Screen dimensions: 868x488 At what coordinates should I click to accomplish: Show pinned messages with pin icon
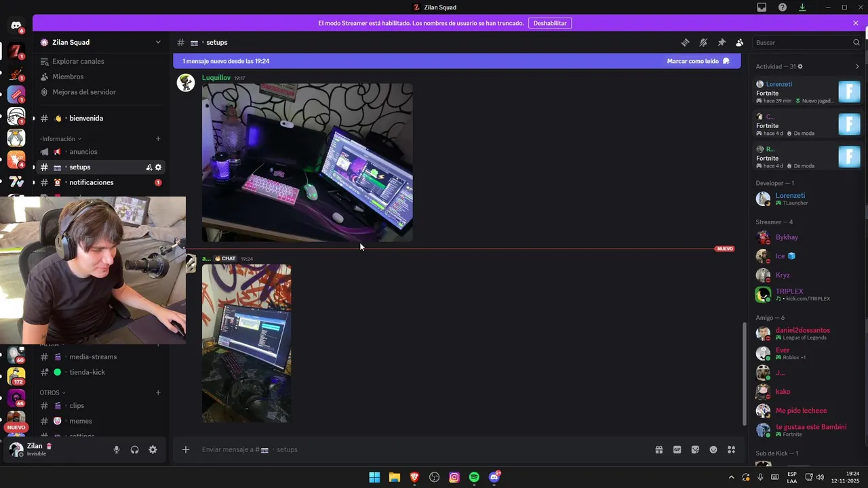(x=722, y=42)
